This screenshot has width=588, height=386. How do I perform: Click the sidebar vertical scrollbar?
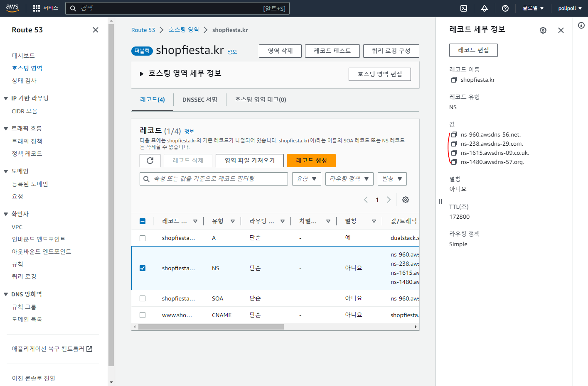[x=111, y=195]
